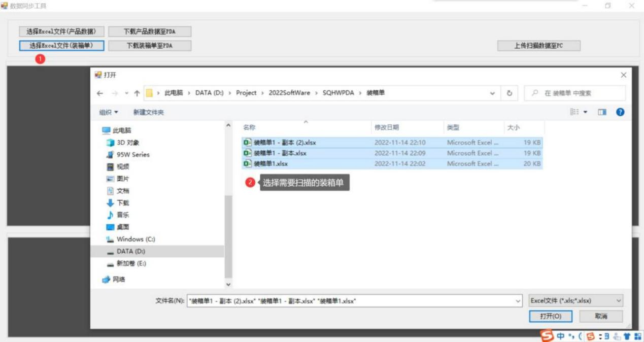Click the refresh button beside address bar
The image size is (644, 342).
click(509, 93)
